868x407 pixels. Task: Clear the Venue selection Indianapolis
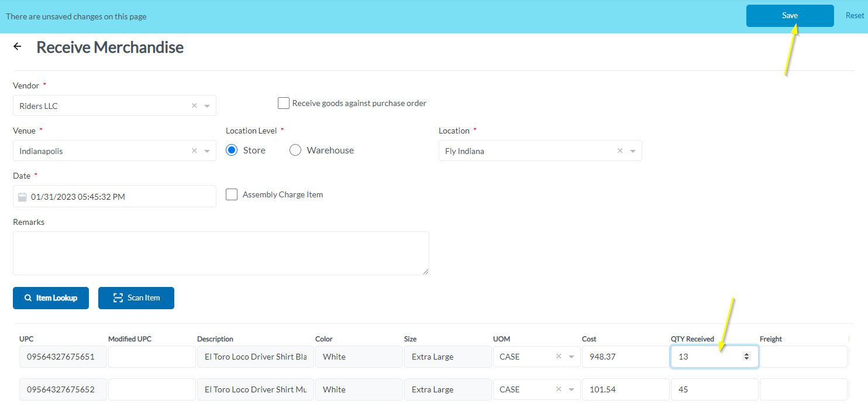pos(194,151)
